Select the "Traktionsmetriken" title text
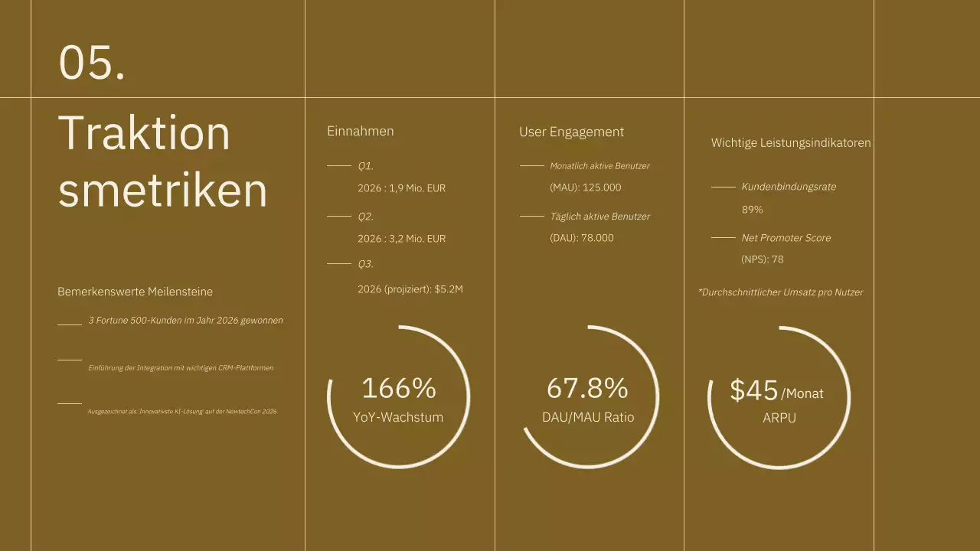 162,161
